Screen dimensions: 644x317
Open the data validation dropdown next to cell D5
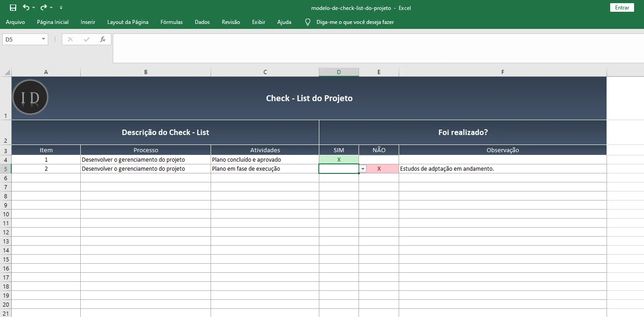click(x=362, y=168)
